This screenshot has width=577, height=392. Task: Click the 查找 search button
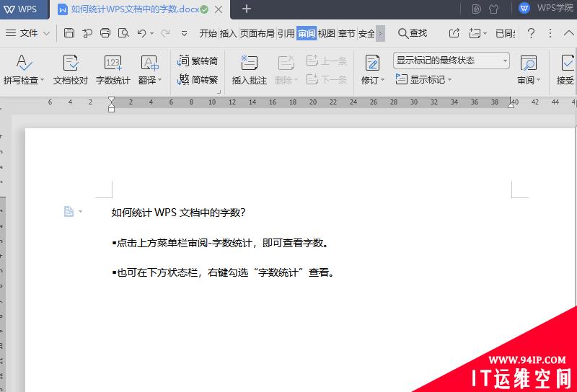[x=413, y=33]
